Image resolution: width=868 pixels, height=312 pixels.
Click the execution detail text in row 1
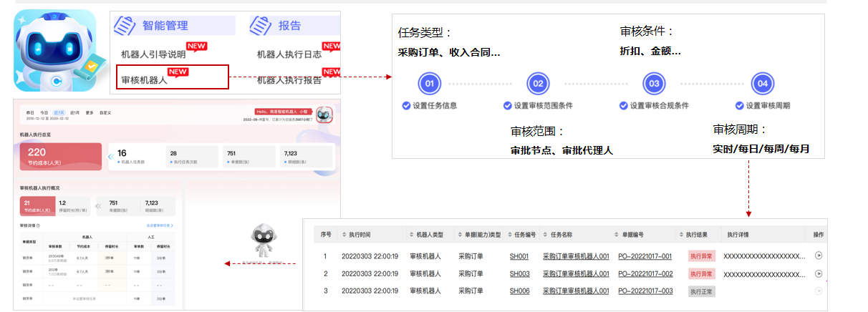pos(766,255)
